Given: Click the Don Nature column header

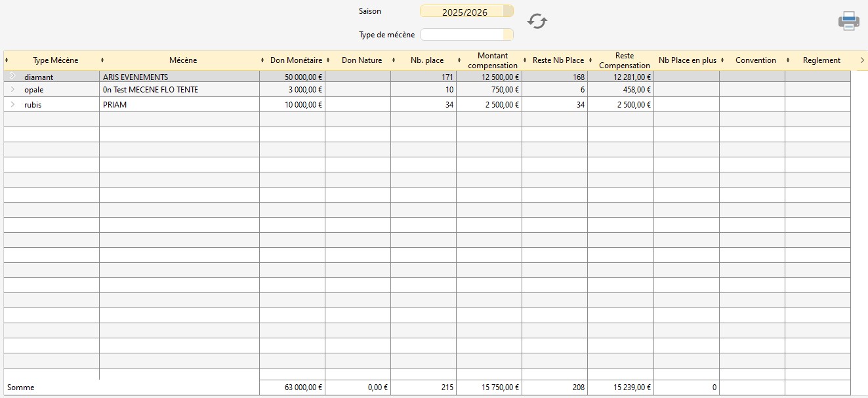Looking at the screenshot, I should [x=362, y=60].
